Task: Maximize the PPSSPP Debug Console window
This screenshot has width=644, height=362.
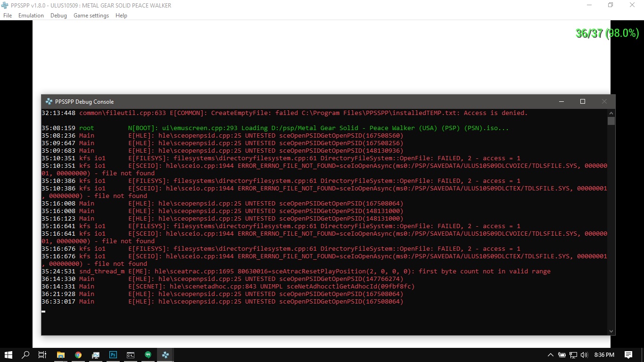Action: pos(583,101)
